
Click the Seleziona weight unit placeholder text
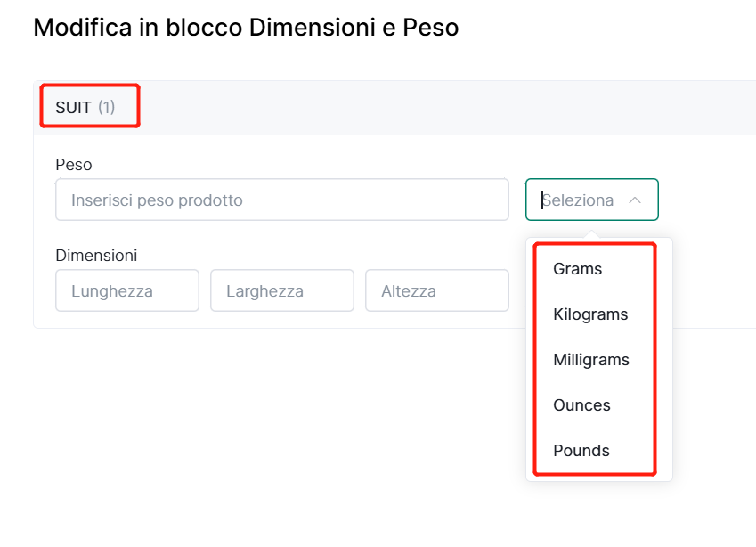coord(579,200)
